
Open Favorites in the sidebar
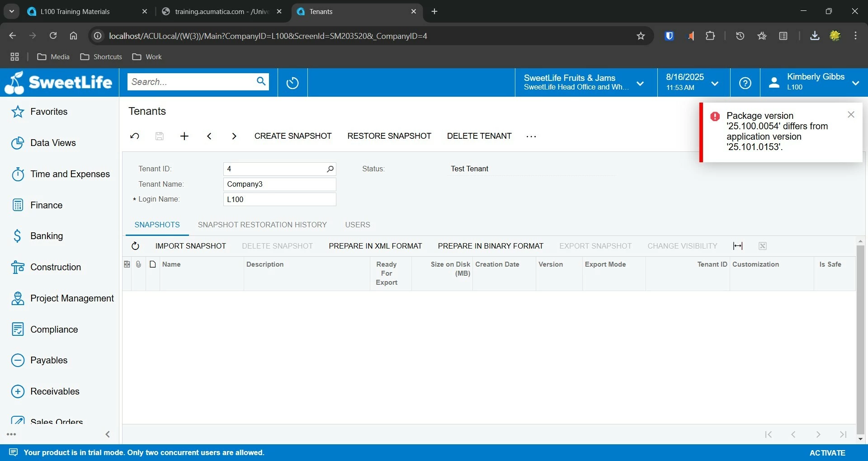(39, 112)
